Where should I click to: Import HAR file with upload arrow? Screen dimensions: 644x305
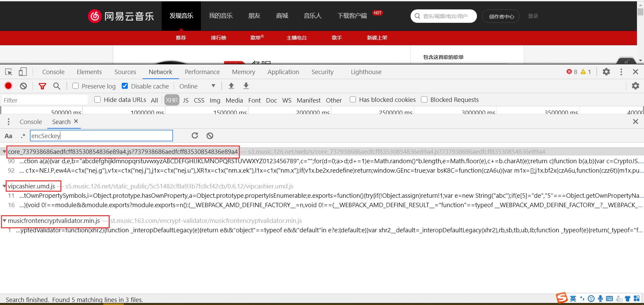[231, 86]
